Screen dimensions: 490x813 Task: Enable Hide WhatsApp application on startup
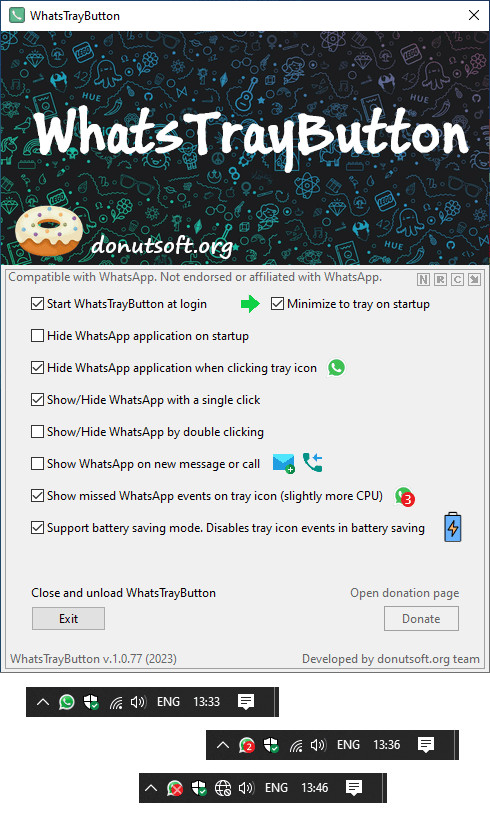37,336
